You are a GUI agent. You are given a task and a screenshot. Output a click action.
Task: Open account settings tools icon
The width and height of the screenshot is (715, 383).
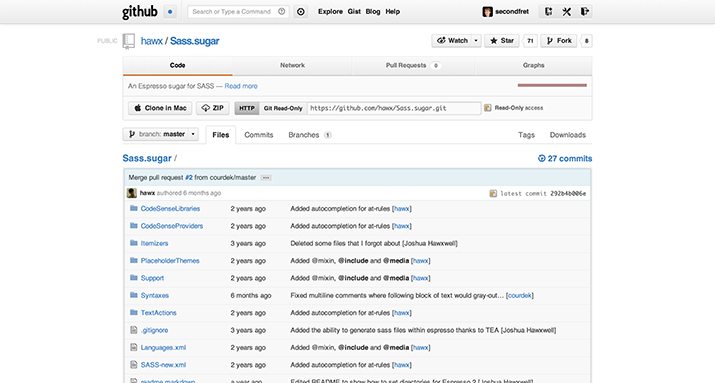point(566,12)
